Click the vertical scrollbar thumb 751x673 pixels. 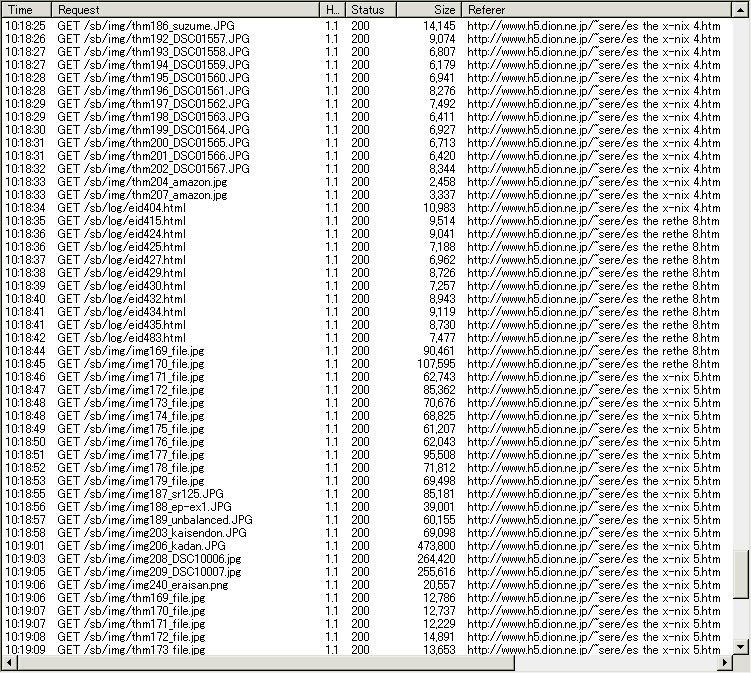point(740,574)
